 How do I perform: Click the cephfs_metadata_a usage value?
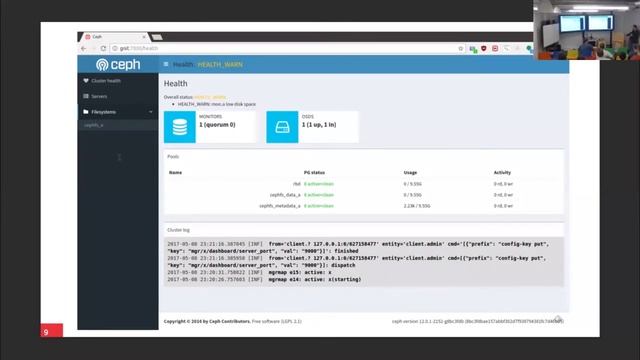click(x=417, y=206)
